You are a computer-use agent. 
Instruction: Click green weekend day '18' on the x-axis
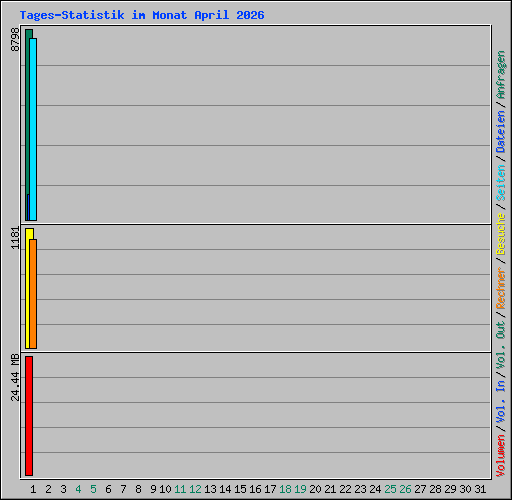(x=285, y=489)
